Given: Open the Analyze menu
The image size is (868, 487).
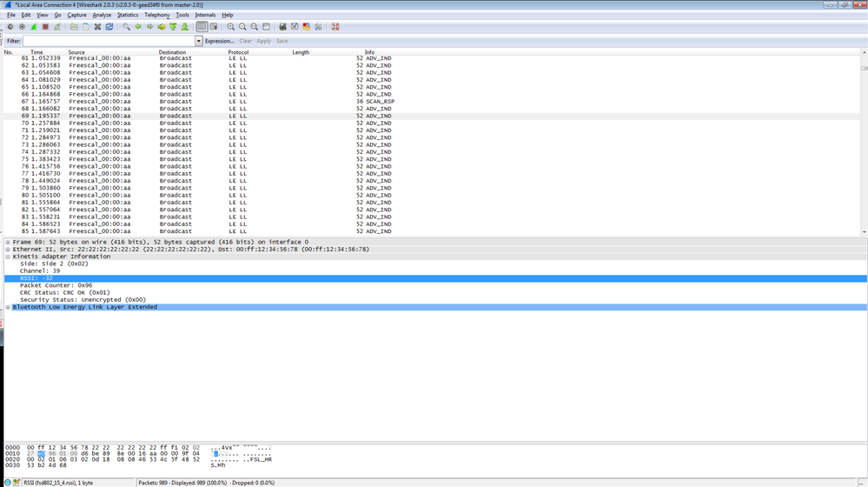Looking at the screenshot, I should click(102, 15).
